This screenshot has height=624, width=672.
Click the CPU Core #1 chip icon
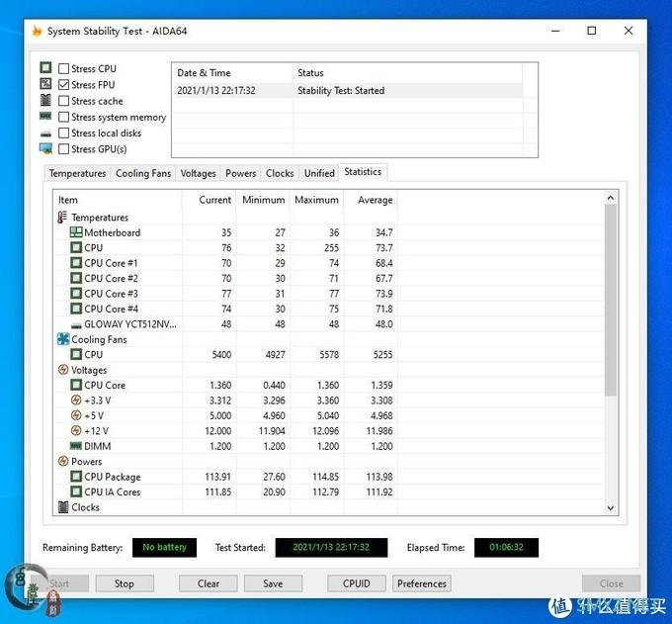[76, 262]
